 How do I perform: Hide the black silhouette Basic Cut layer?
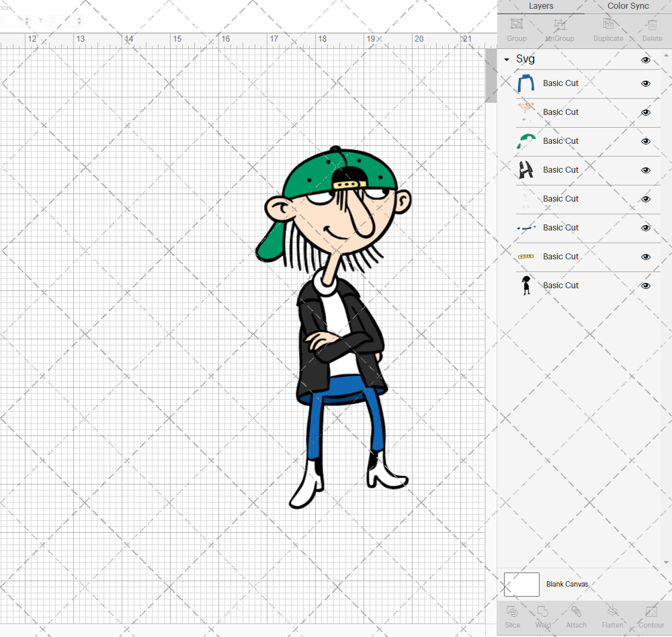pyautogui.click(x=645, y=286)
